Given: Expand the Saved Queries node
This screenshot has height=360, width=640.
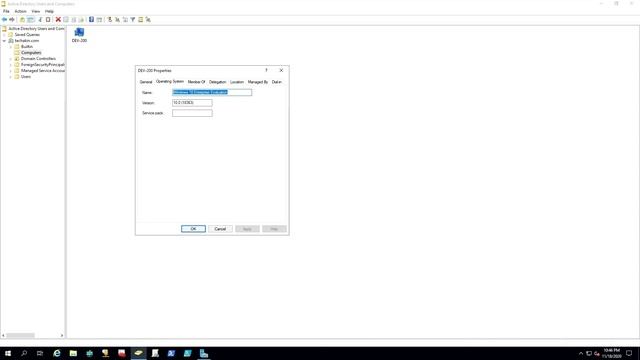Looking at the screenshot, I should tap(4, 35).
